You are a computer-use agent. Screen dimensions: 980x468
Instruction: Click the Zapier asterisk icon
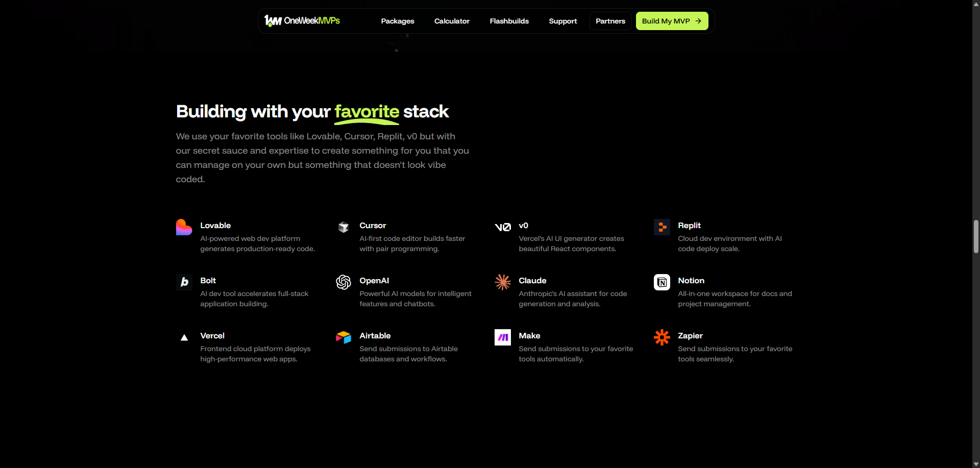pyautogui.click(x=662, y=337)
